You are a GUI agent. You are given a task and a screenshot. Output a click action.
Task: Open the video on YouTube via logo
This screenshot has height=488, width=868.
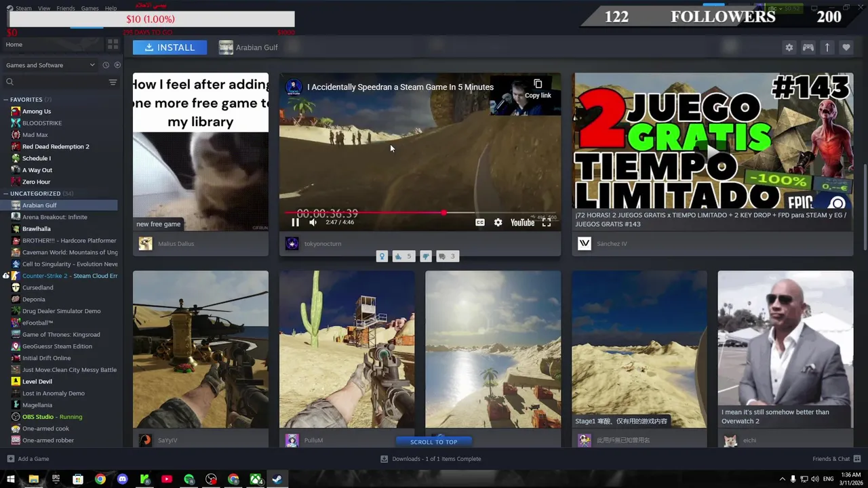[x=522, y=222]
